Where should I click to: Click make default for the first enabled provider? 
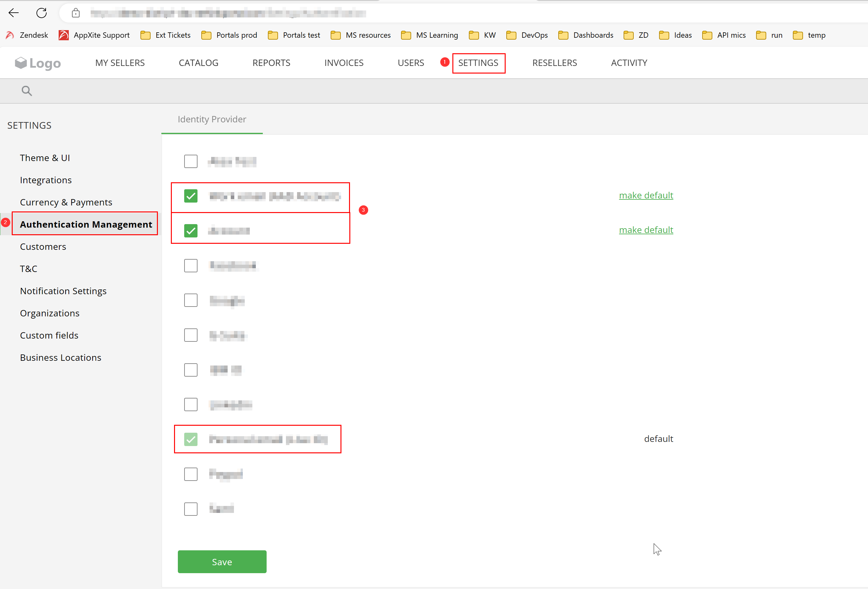(646, 195)
